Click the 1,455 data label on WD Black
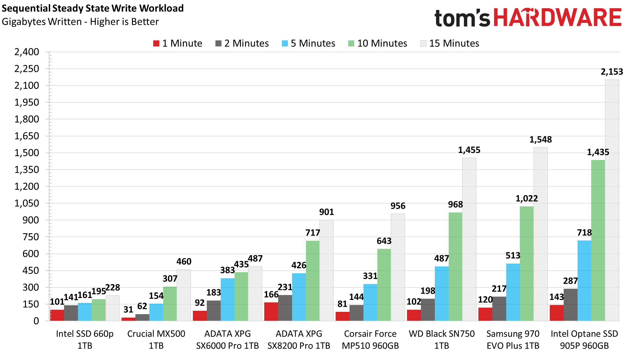629x364 pixels. 469,150
